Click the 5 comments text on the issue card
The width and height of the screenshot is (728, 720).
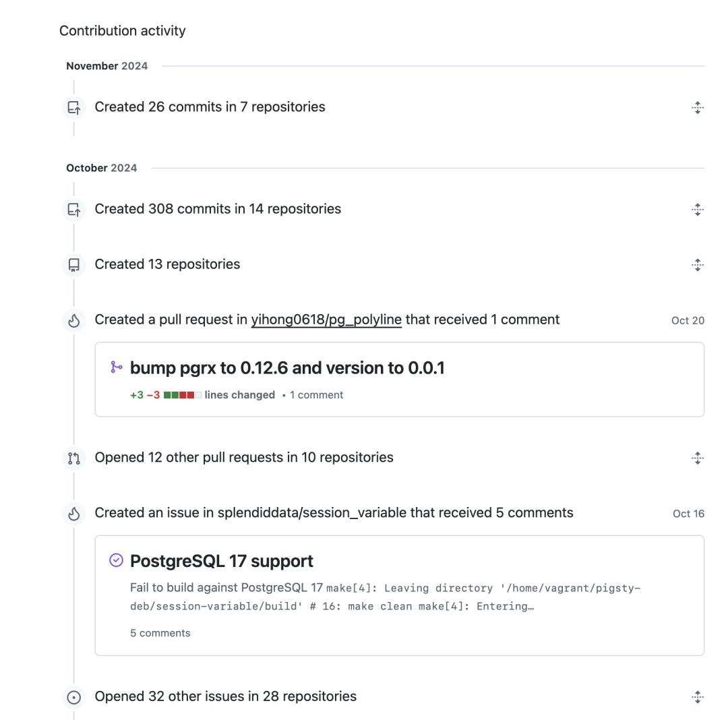click(160, 633)
